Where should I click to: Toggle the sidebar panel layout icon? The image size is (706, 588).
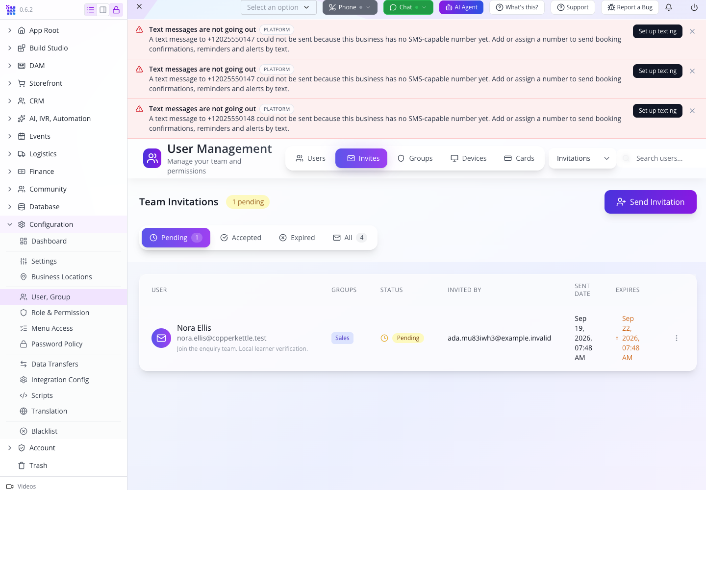[x=103, y=10]
